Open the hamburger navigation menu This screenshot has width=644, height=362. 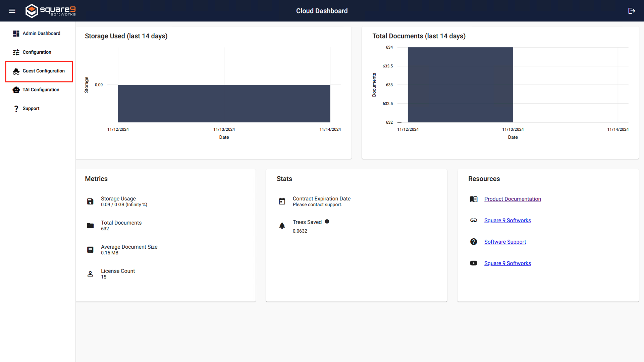coord(12,11)
